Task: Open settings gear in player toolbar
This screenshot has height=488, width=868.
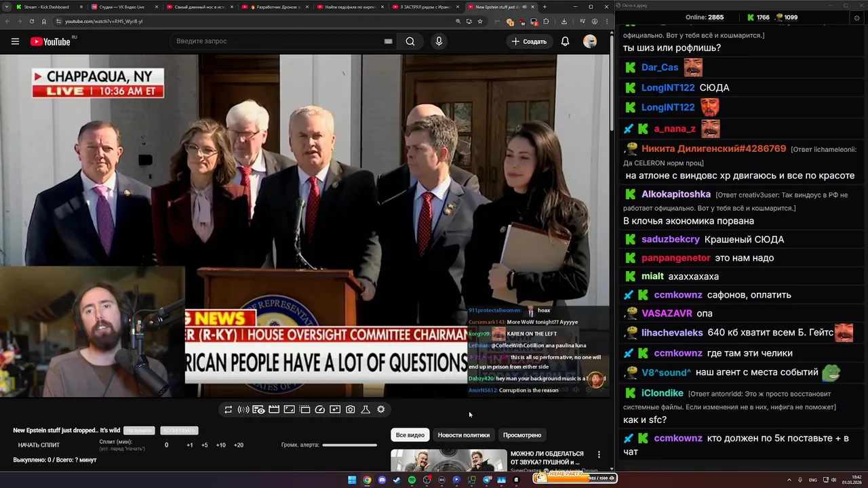Action: coord(380,409)
